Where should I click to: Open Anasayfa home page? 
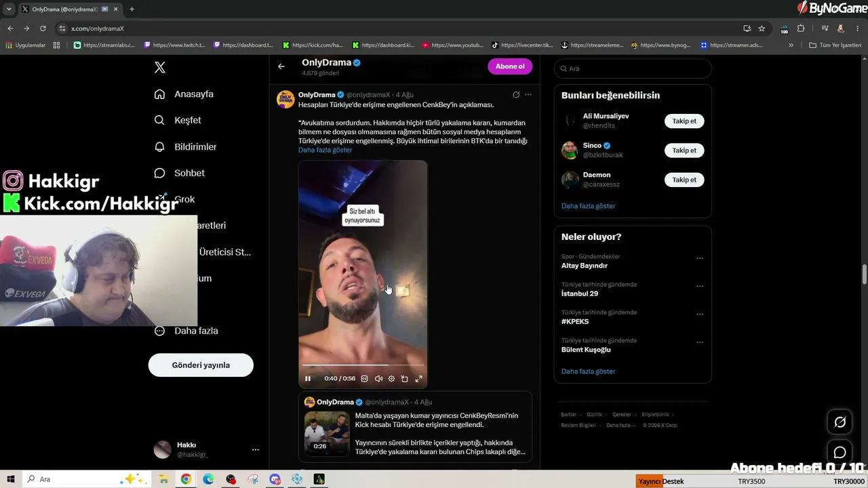coord(184,94)
